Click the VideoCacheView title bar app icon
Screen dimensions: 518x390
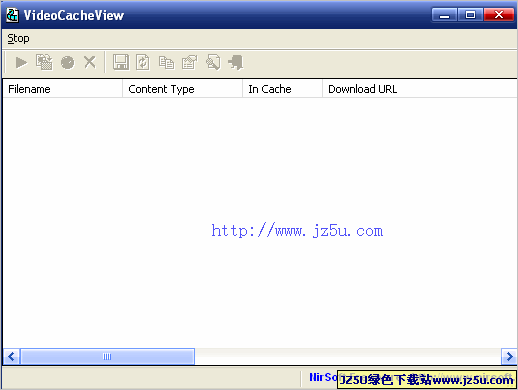tap(12, 15)
